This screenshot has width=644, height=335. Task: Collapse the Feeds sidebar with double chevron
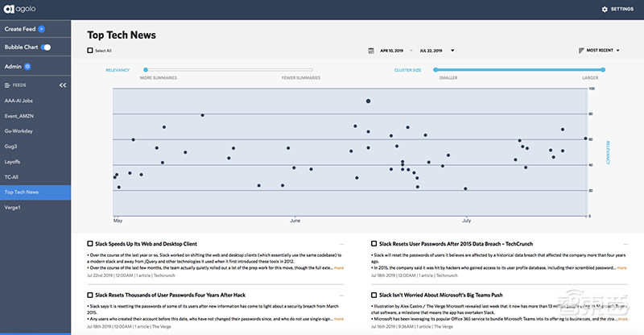click(62, 85)
